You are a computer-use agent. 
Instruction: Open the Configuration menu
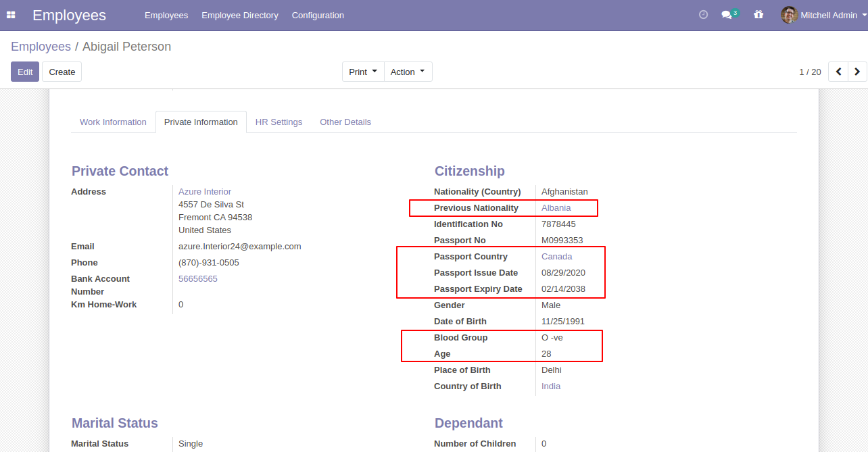[x=318, y=15]
